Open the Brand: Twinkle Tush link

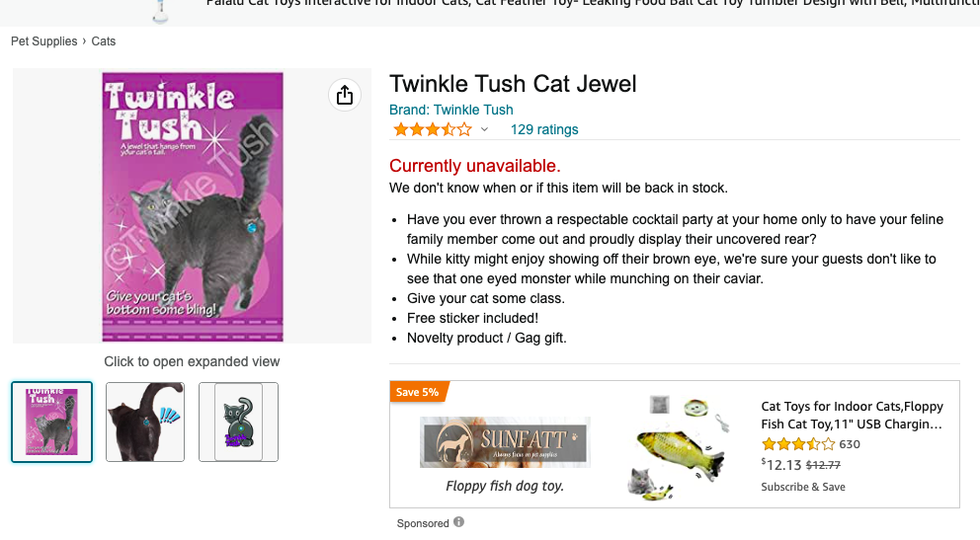[451, 110]
